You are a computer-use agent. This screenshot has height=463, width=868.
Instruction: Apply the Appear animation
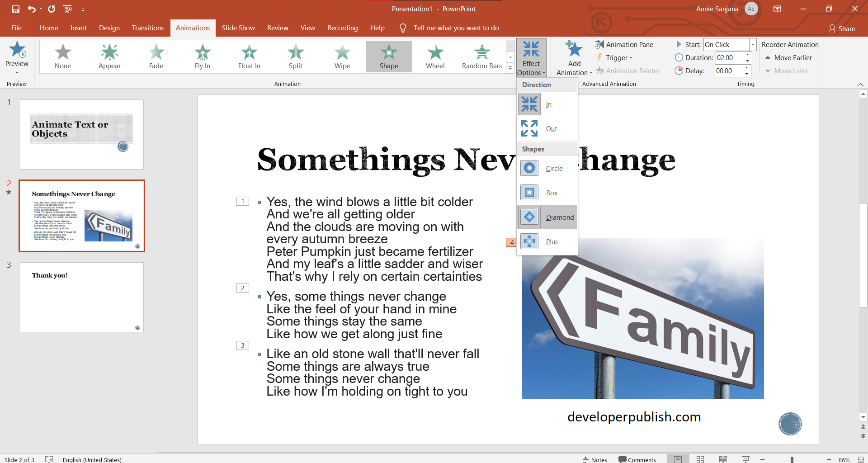pos(109,56)
